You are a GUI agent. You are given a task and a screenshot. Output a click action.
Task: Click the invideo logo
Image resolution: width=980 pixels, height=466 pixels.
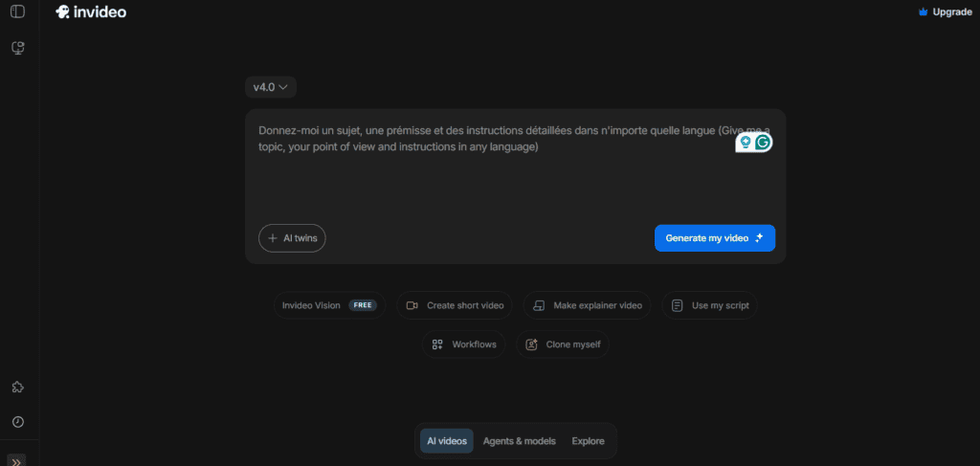[91, 11]
